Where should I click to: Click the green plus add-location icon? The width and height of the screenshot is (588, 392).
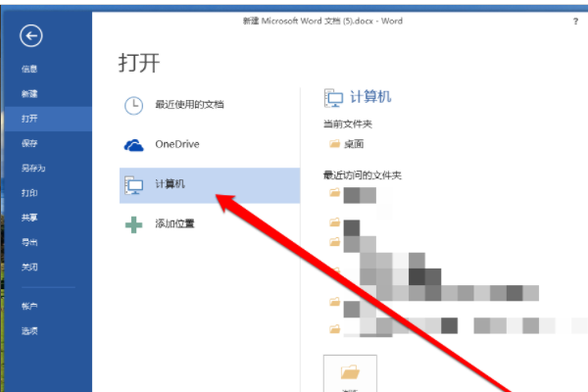click(x=133, y=224)
